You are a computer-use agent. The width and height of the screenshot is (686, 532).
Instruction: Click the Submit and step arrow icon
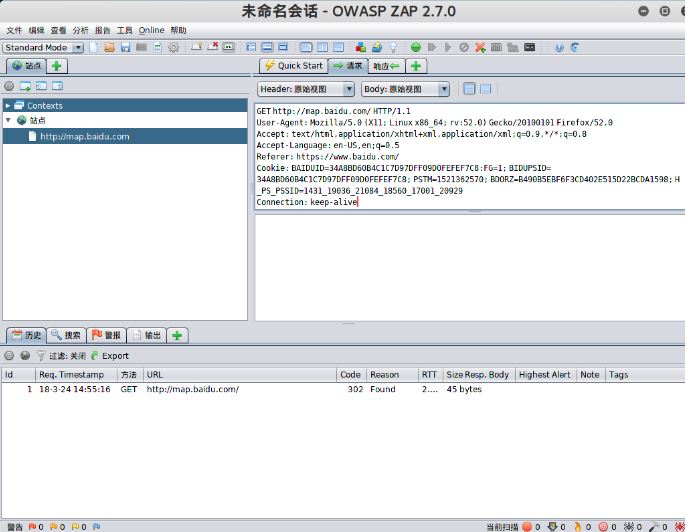pos(432,47)
